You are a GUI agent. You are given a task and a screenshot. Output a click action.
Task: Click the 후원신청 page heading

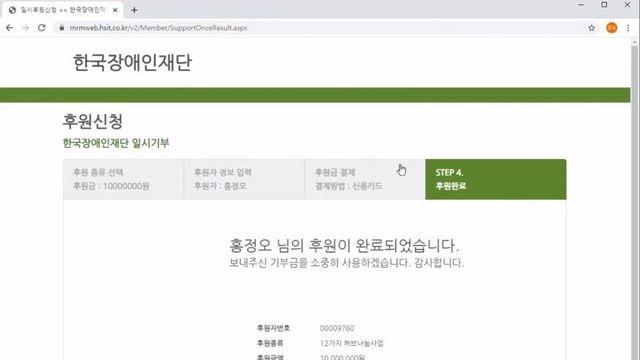click(93, 121)
